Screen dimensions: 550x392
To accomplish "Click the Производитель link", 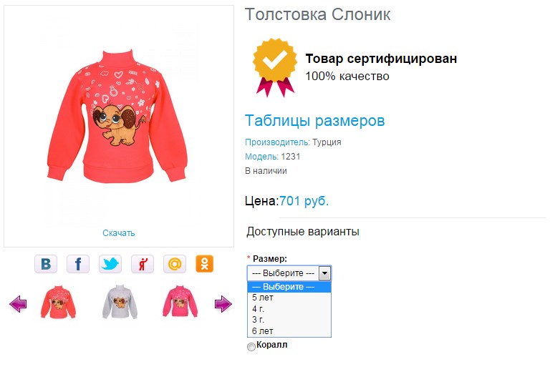I will click(x=277, y=142).
